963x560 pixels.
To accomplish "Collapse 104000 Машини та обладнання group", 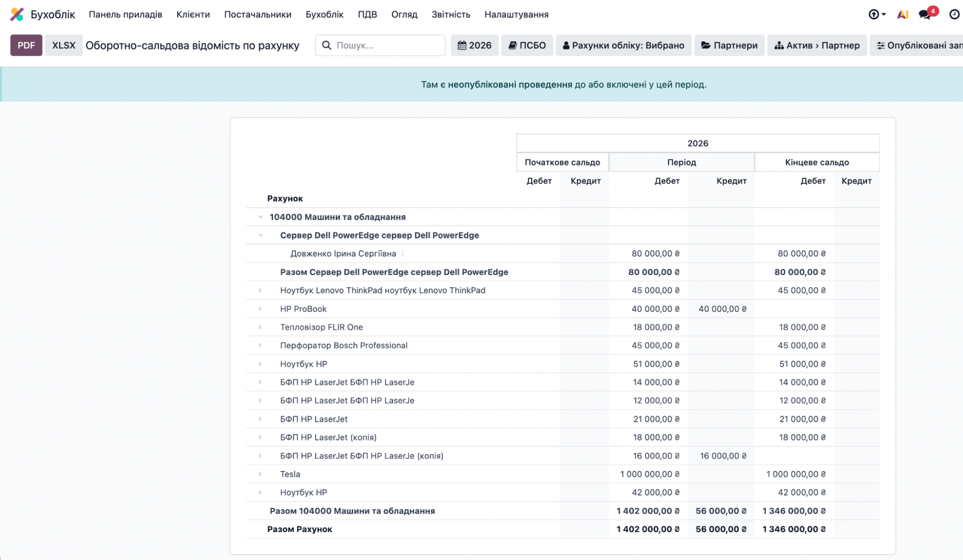I will (260, 217).
